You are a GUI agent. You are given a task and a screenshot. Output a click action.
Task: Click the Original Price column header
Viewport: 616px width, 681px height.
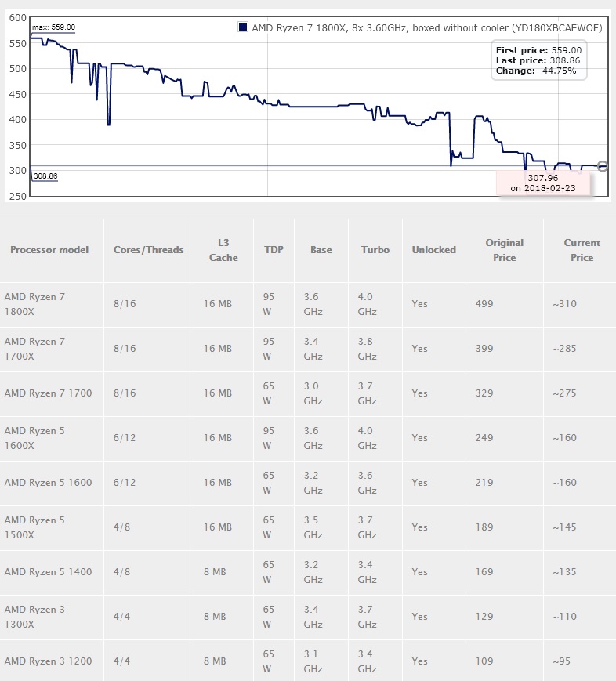coord(504,250)
